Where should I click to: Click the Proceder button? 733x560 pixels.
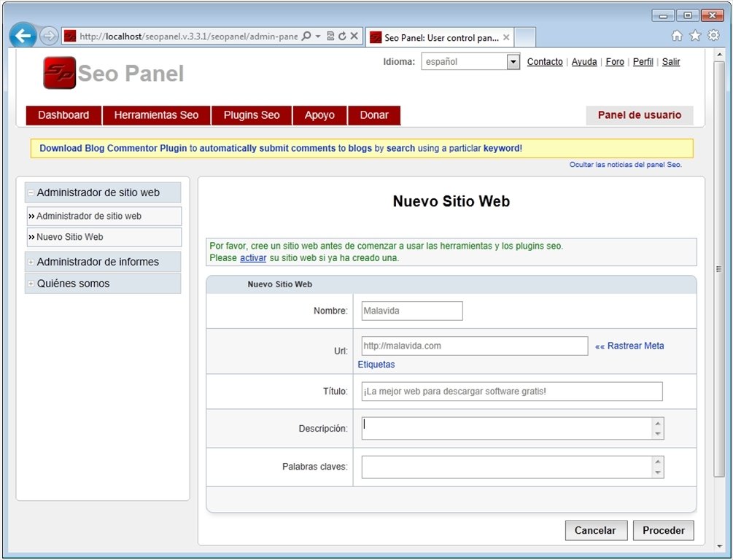(663, 531)
